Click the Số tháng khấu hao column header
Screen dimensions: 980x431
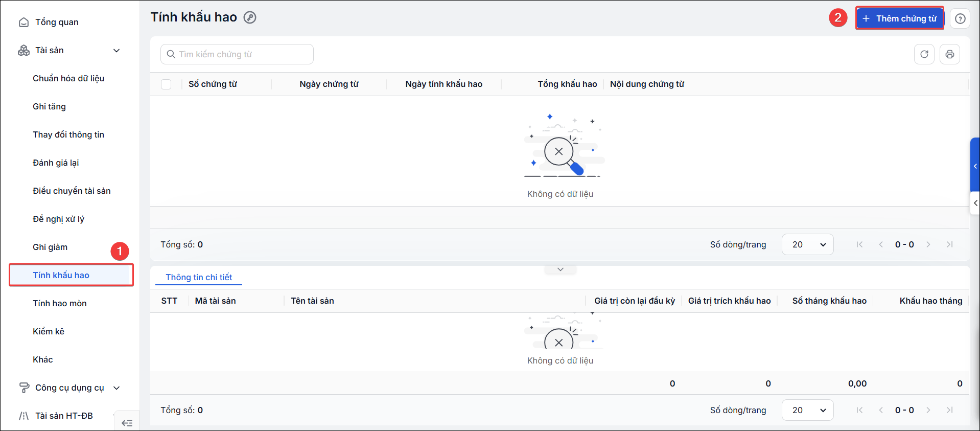tap(829, 301)
